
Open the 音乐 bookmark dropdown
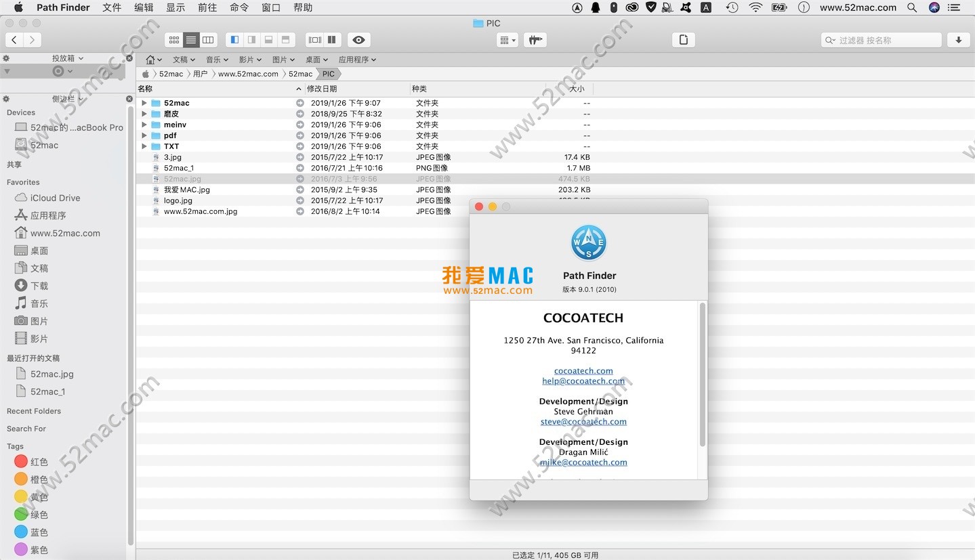[x=217, y=60]
